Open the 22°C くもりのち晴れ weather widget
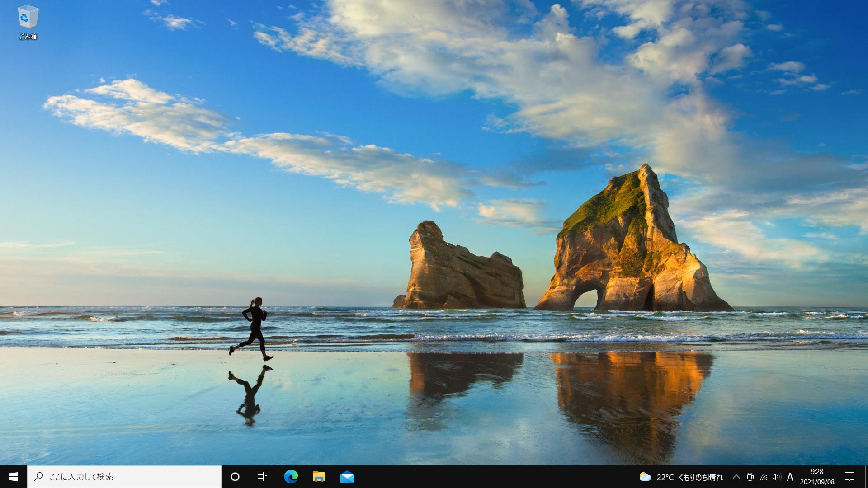Image resolution: width=868 pixels, height=488 pixels. tap(681, 477)
